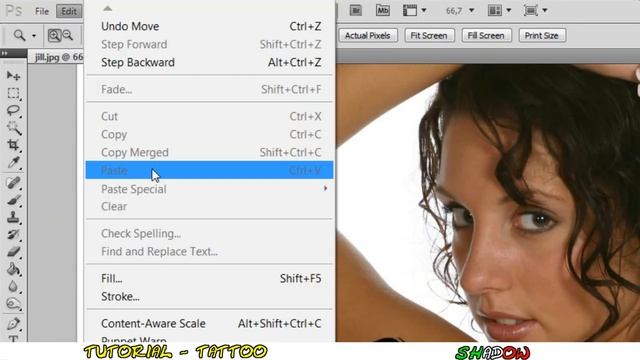The width and height of the screenshot is (640, 360).
Task: Select the Blur tool
Action: (13, 287)
